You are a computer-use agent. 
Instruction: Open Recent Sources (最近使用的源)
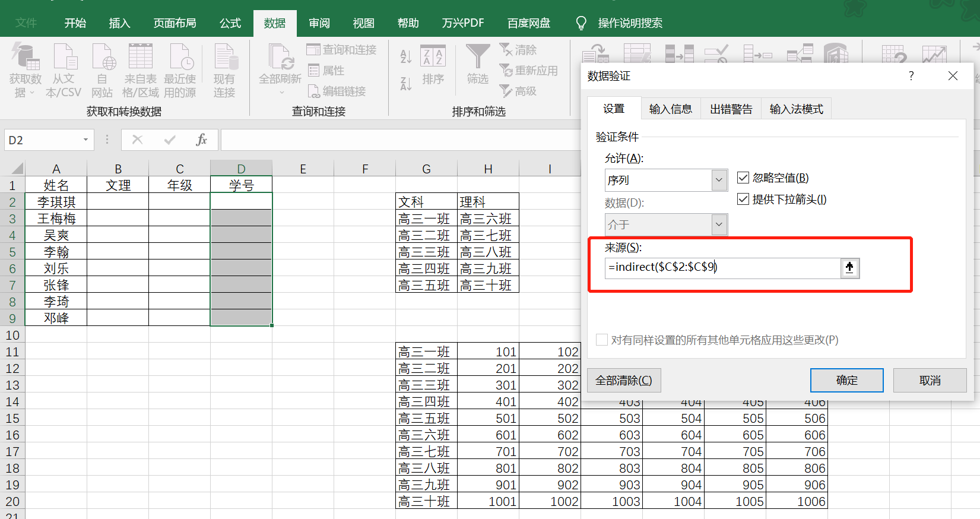pyautogui.click(x=180, y=71)
